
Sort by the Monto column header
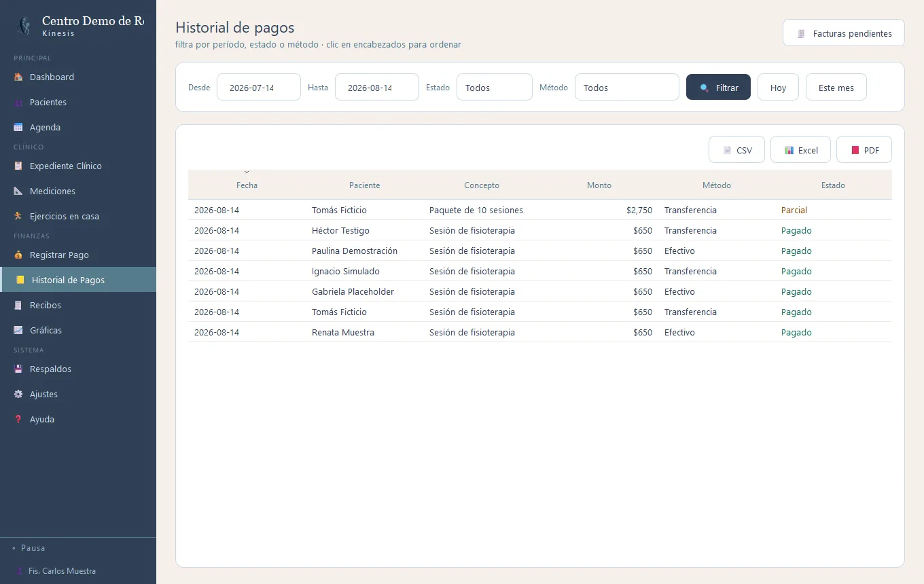[x=599, y=185]
